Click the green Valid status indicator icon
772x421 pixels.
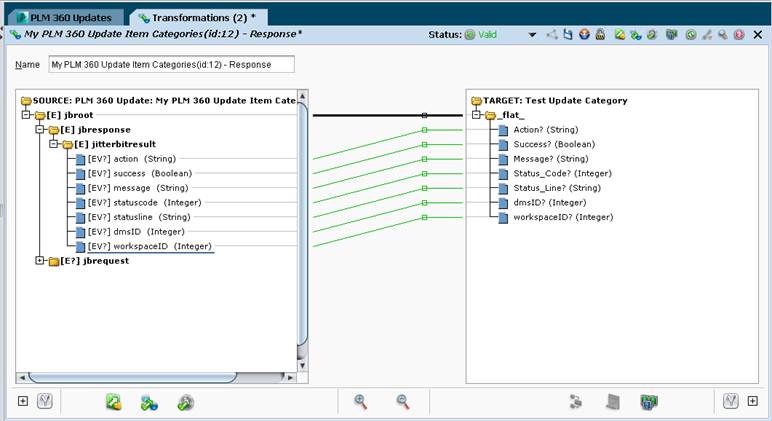click(470, 34)
